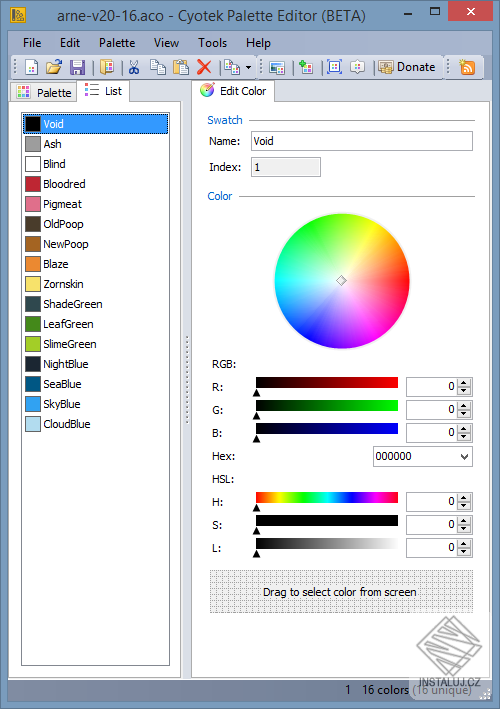Image resolution: width=500 pixels, height=709 pixels.
Task: Open the Edit menu
Action: pos(70,43)
